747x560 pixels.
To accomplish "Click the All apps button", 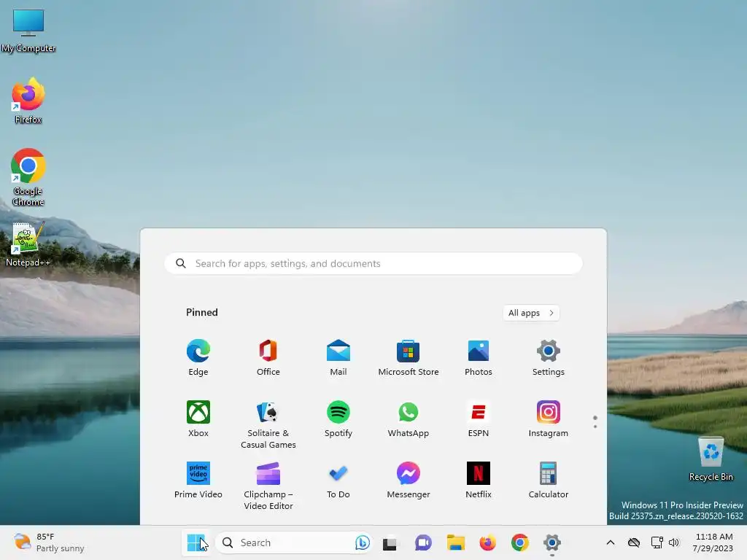I will pos(531,313).
